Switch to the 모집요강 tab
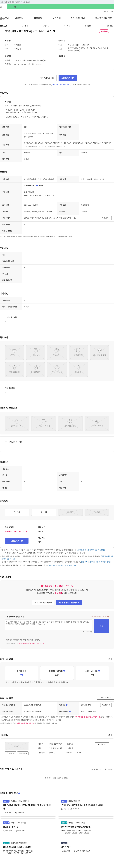This screenshot has width=114, height=868. pos(3,26)
